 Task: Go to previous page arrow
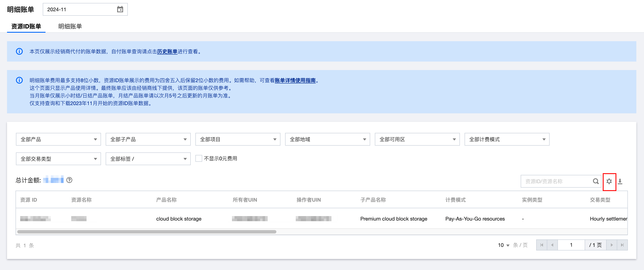552,245
